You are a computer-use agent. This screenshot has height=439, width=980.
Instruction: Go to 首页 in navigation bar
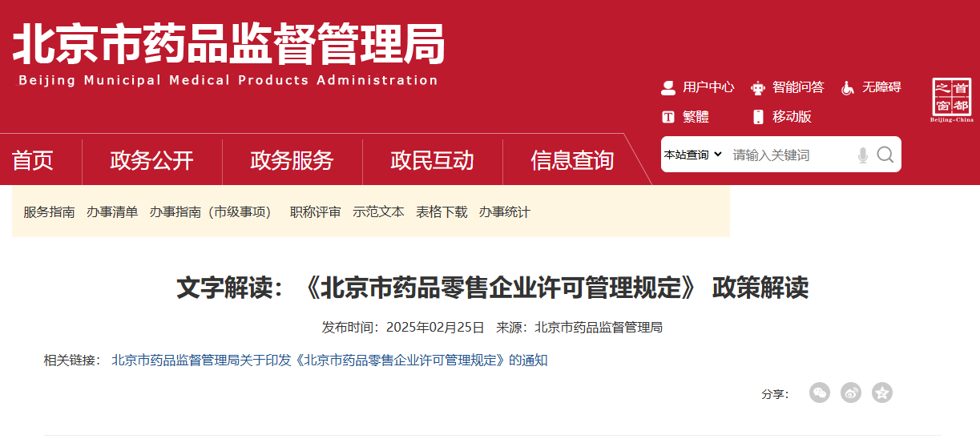tap(33, 160)
